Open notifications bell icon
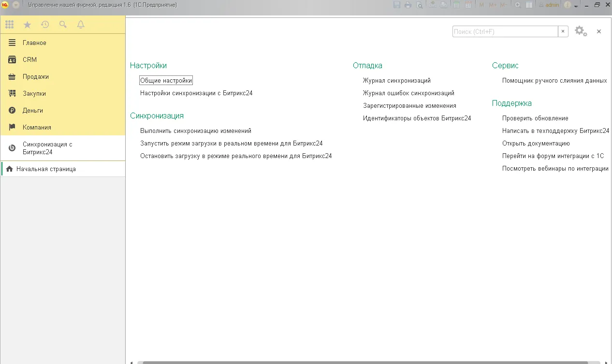 81,25
